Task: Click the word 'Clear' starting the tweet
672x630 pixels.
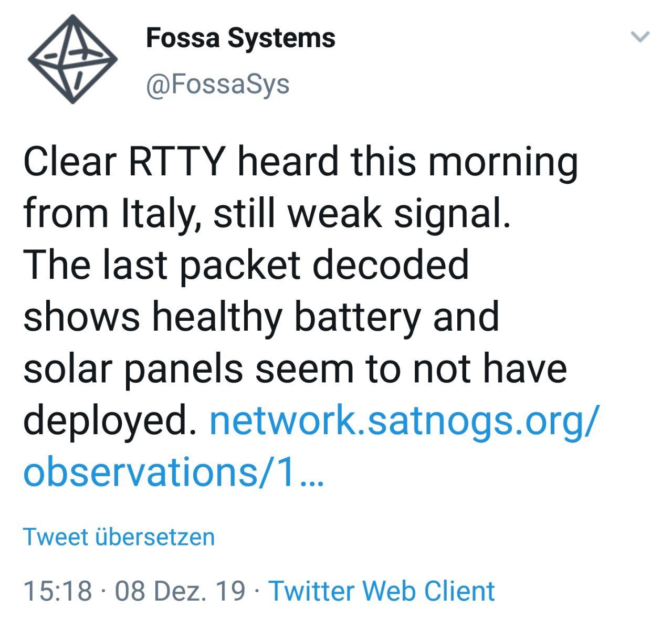Action: [x=69, y=162]
